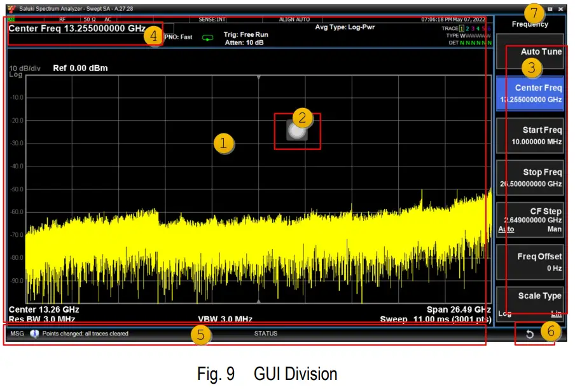Select the Stop Freq softkey
This screenshot has height=392, width=575.
pyautogui.click(x=530, y=178)
